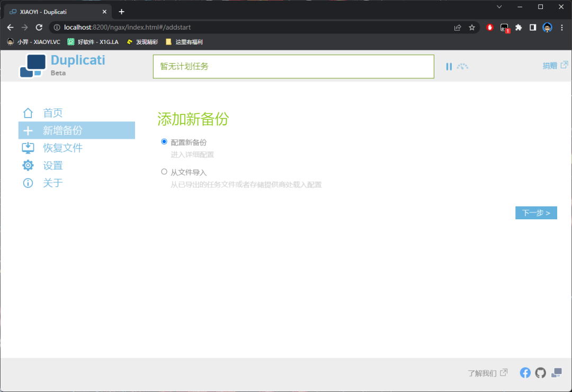This screenshot has width=572, height=392.
Task: Select 恢复文件 restore files menu item
Action: (62, 148)
